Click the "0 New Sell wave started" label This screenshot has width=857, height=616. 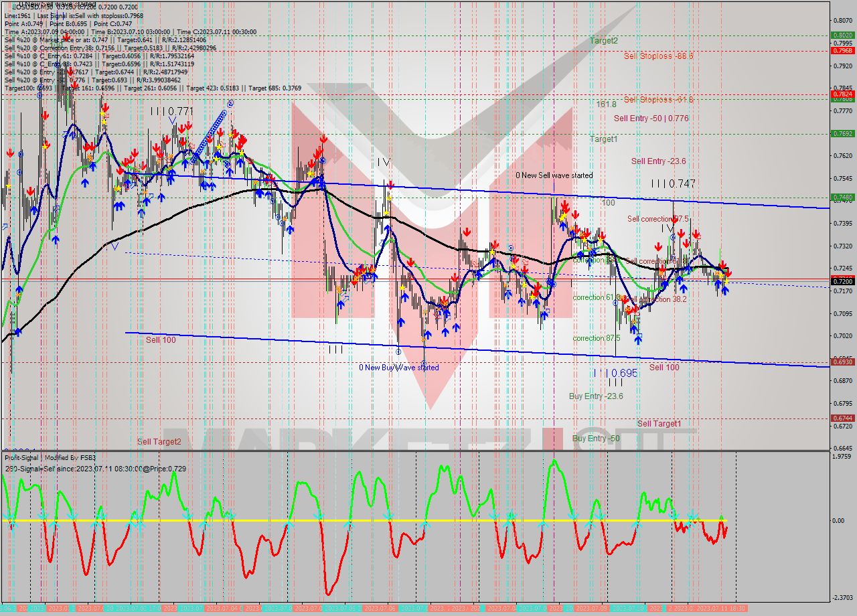pos(554,175)
